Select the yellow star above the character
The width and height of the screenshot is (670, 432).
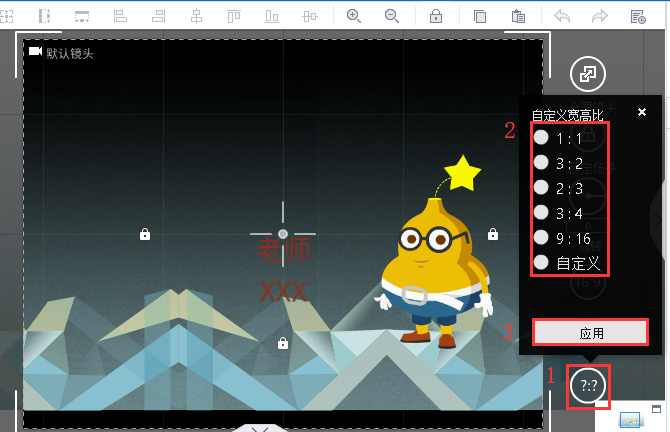(462, 173)
